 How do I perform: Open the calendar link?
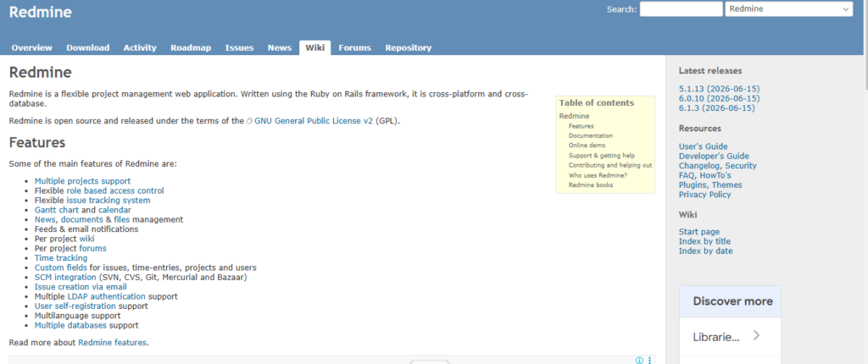pyautogui.click(x=114, y=210)
